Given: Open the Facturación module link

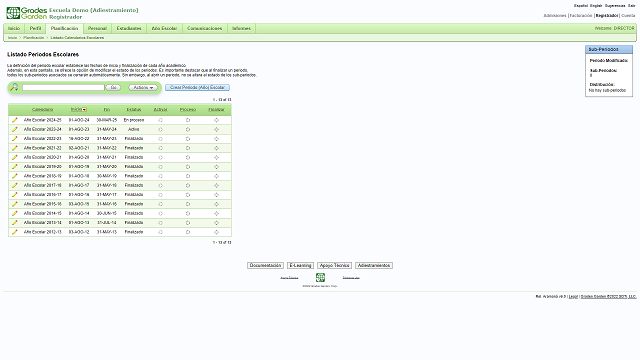Looking at the screenshot, I should tap(581, 16).
